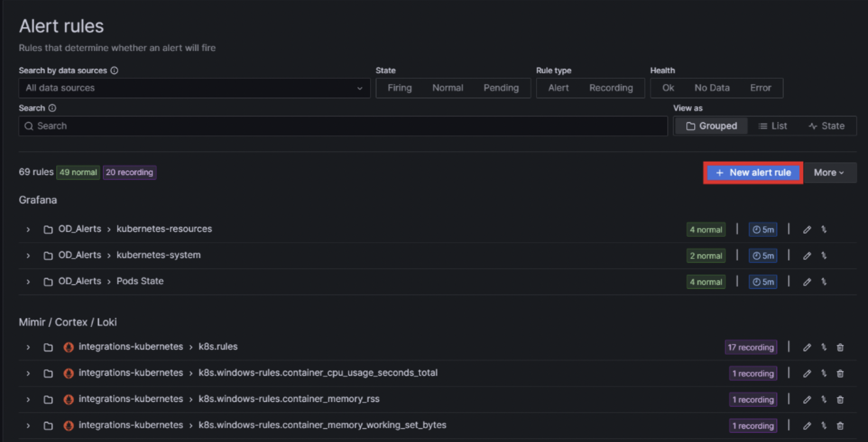Click the middle action icon for container_memory_rss row
868x442 pixels.
pyautogui.click(x=824, y=400)
